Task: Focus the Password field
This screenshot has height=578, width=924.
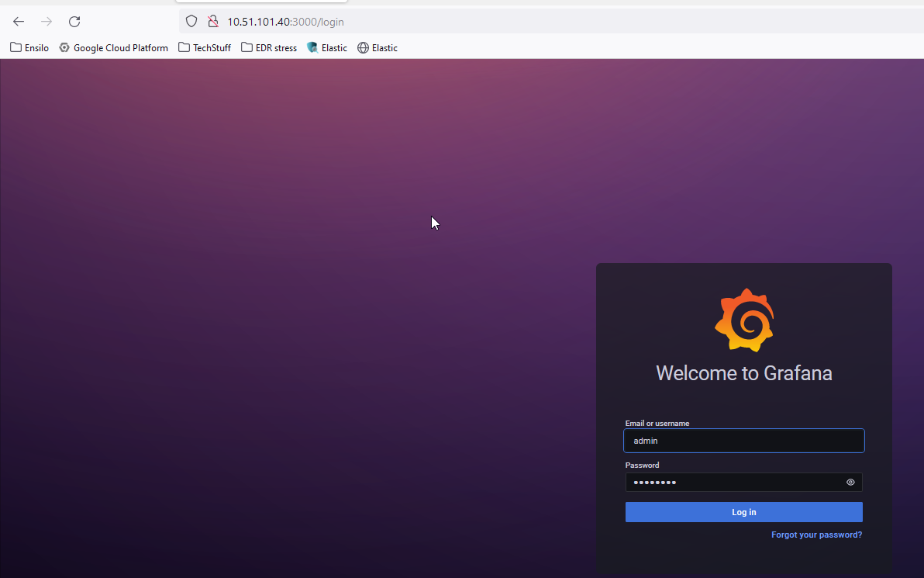Action: [x=743, y=483]
